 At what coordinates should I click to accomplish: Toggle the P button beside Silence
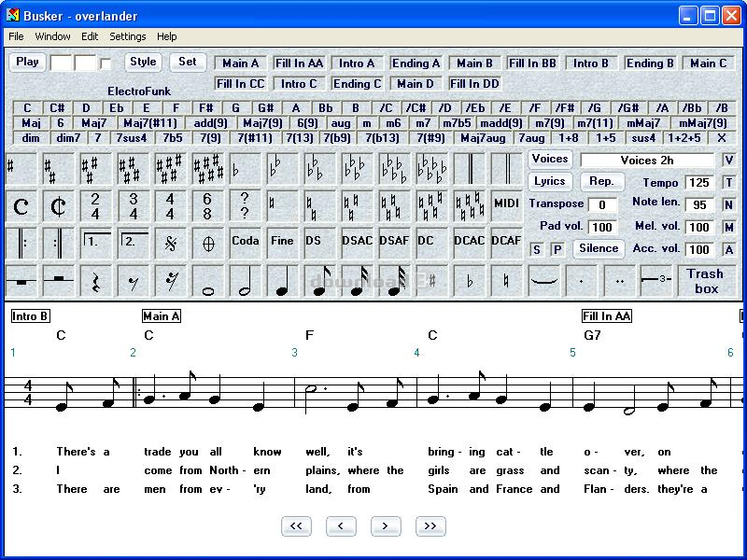557,249
